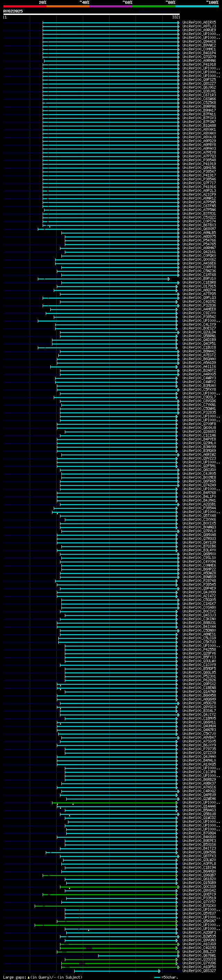Select hit label UniRef100_B9FU10
This screenshot has width=222, height=980.
(199, 279)
